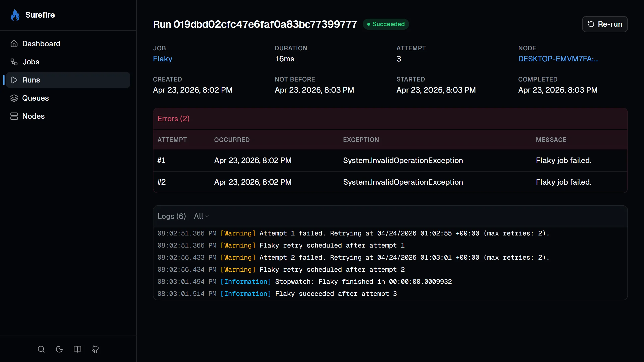Select Runs in the sidebar navigation

(x=68, y=80)
